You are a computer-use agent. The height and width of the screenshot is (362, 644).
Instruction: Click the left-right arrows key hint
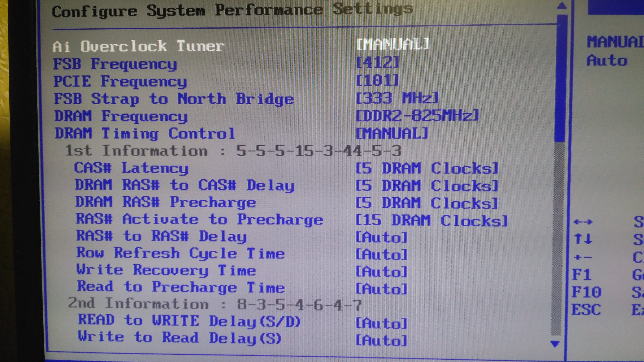point(583,222)
